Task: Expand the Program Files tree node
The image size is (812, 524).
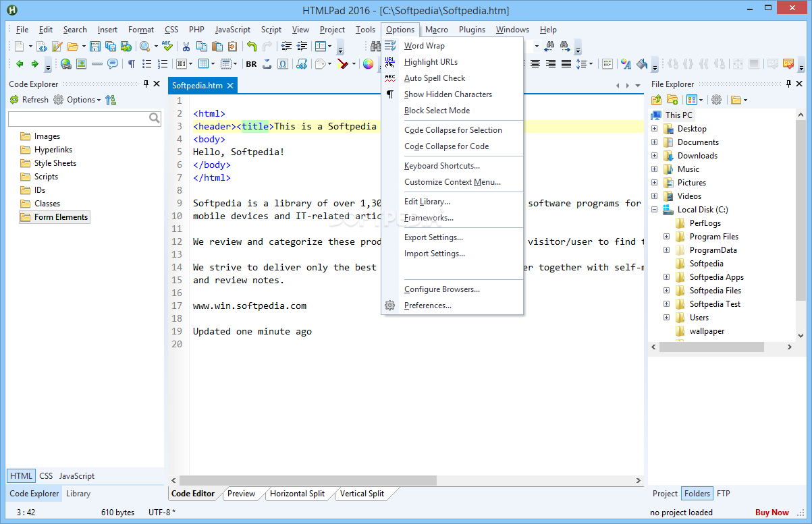Action: click(x=666, y=237)
